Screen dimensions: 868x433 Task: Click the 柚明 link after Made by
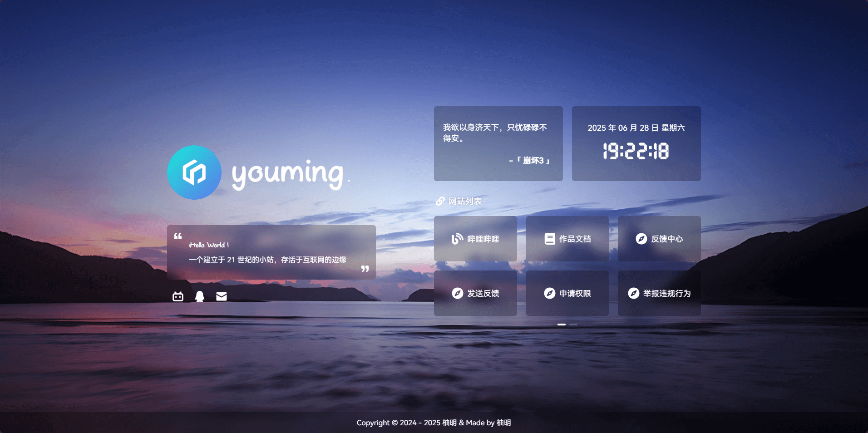(503, 423)
